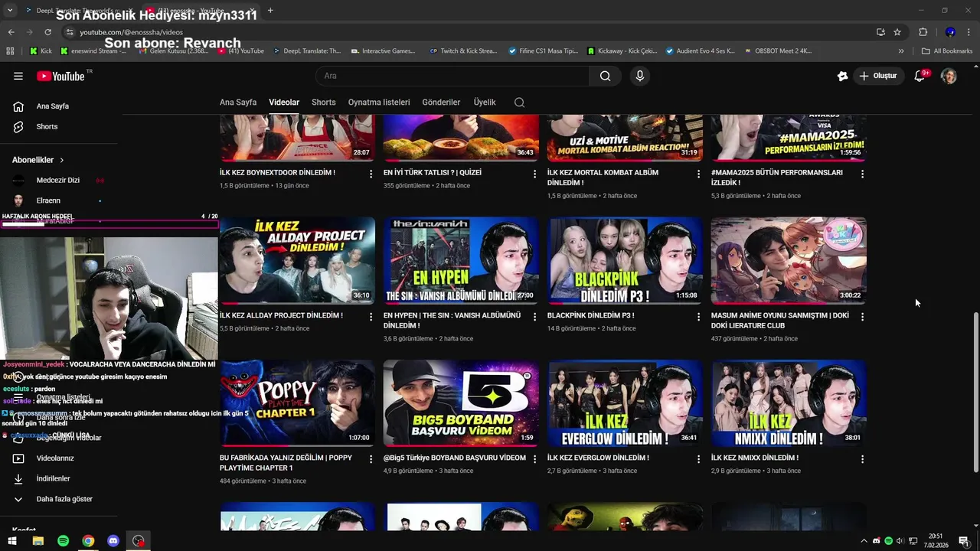Open Medcezir Dizi subscription
Viewport: 980px width, 551px height.
tap(58, 181)
